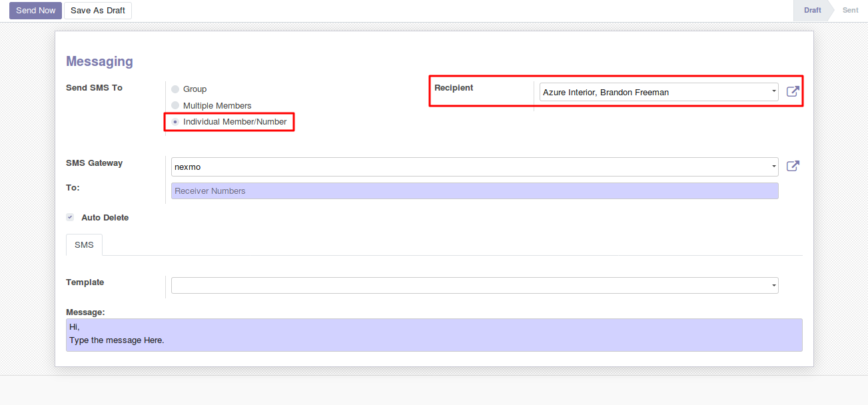Open the SMS Gateway external link icon

pos(792,167)
